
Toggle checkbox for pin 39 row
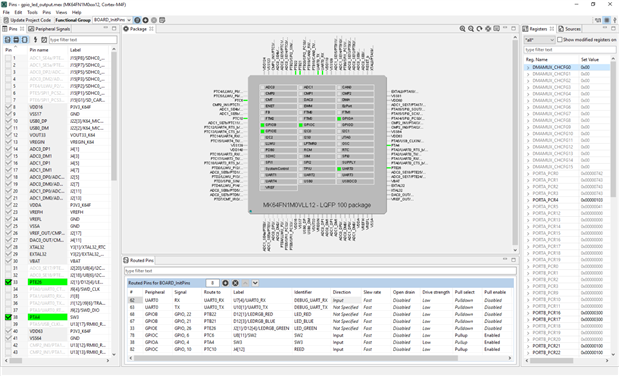point(8,324)
